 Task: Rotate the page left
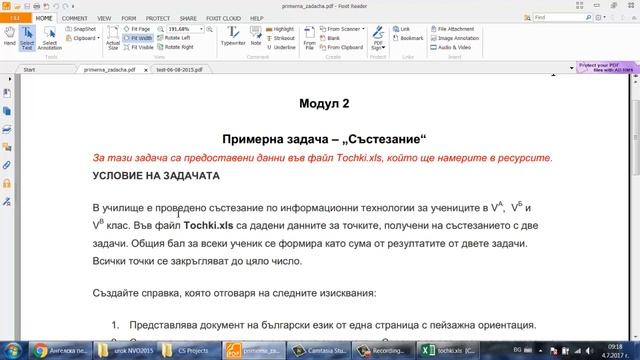[x=174, y=38]
